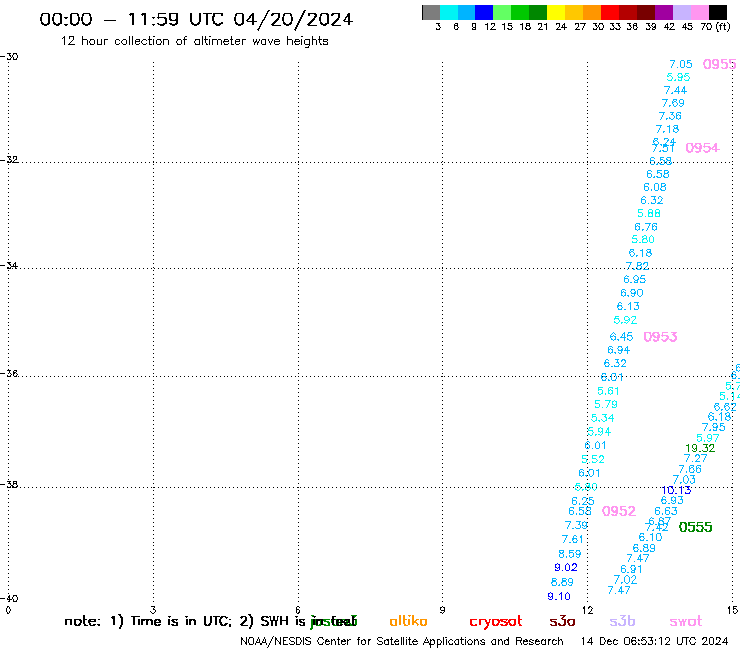
Task: Click the wave height value 7.05
Action: pos(681,64)
